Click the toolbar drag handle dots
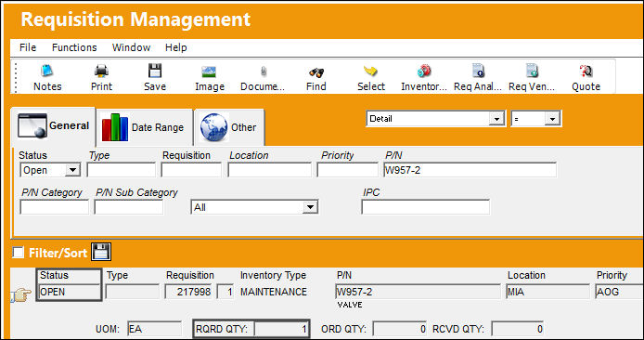The image size is (644, 340). coord(17,77)
